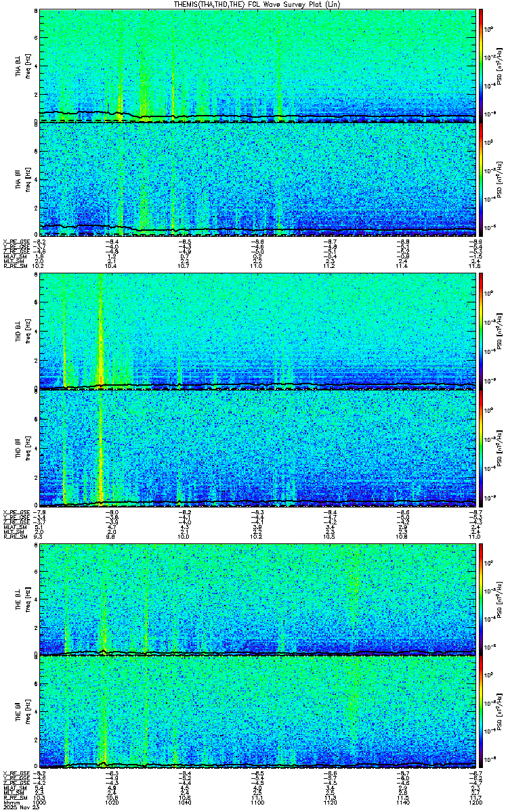
Task: Click the THEMIS FGL Wave Survey Plot title
Action: pos(255,4)
